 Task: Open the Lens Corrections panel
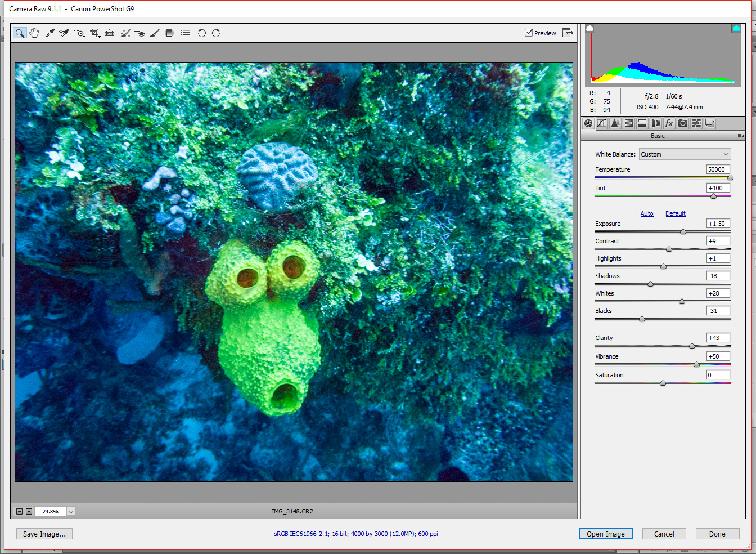tap(655, 123)
